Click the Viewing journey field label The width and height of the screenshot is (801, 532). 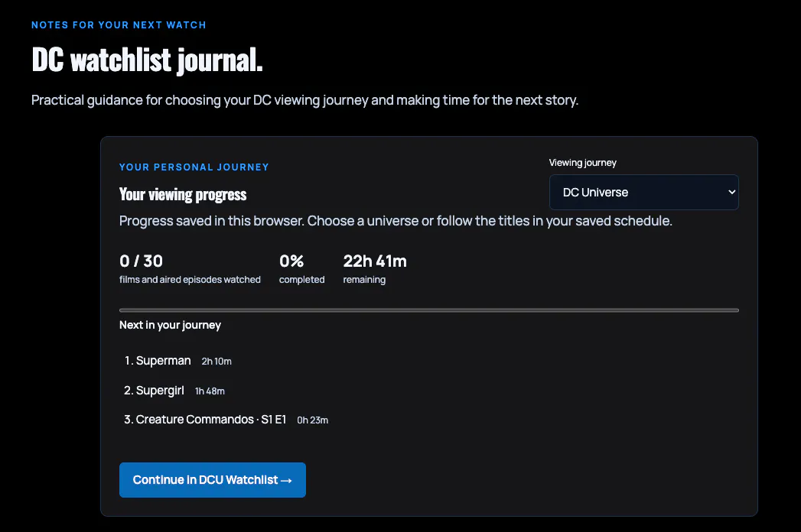click(583, 163)
